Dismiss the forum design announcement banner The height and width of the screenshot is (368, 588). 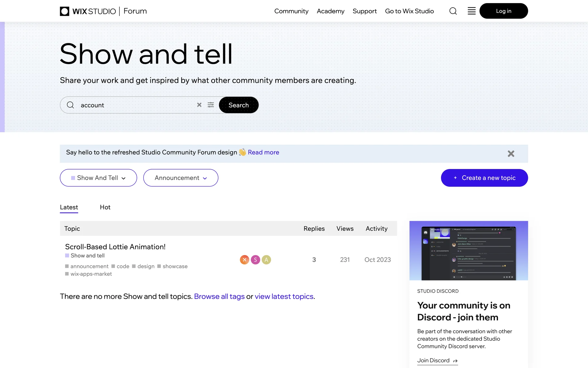(511, 154)
